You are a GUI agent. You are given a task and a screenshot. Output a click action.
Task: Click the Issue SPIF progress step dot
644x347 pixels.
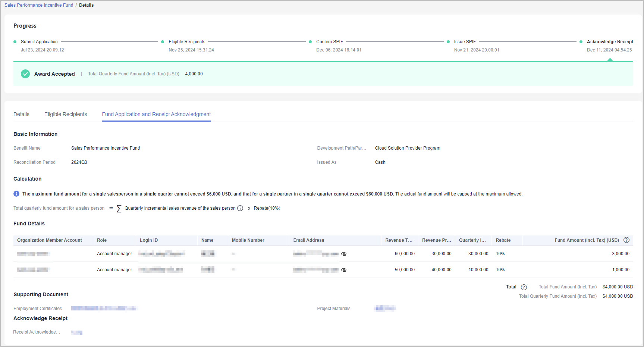(x=448, y=42)
